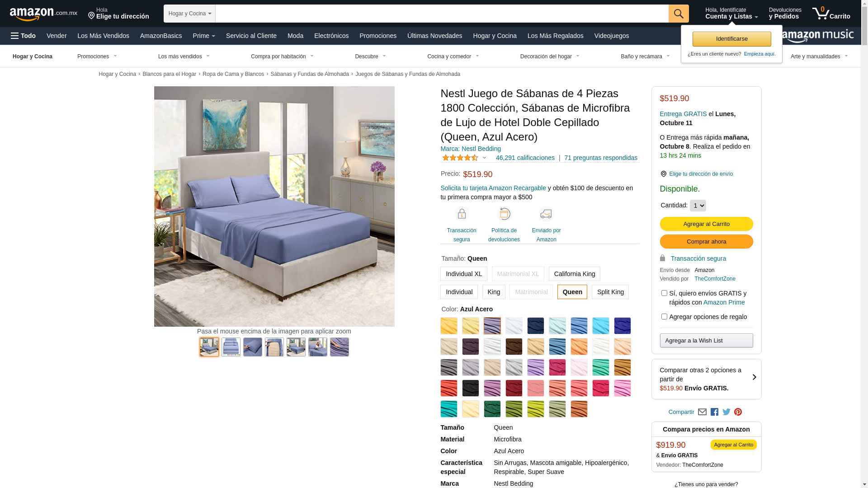Screen dimensions: 868x488
Task: Open the Descubre submenu
Action: coord(370,56)
